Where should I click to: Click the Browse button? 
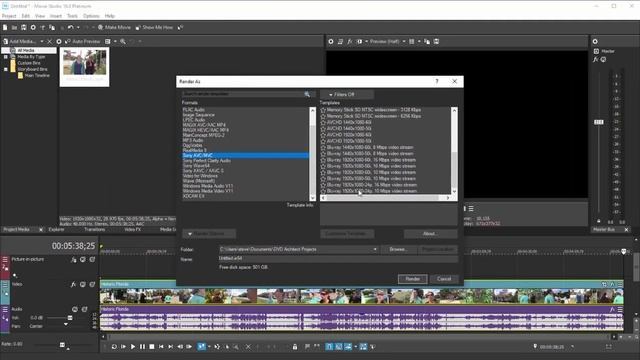coord(398,249)
